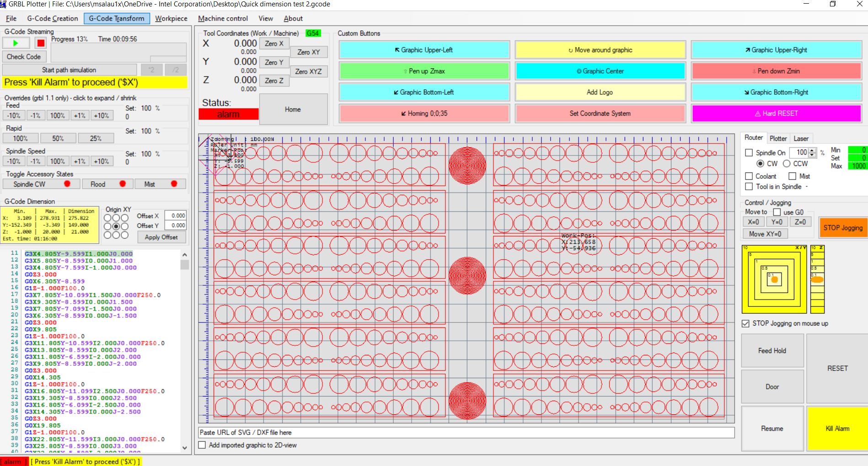Viewport: 868px width, 466px height.
Task: Click the red alarm status indicator
Action: coord(228,114)
